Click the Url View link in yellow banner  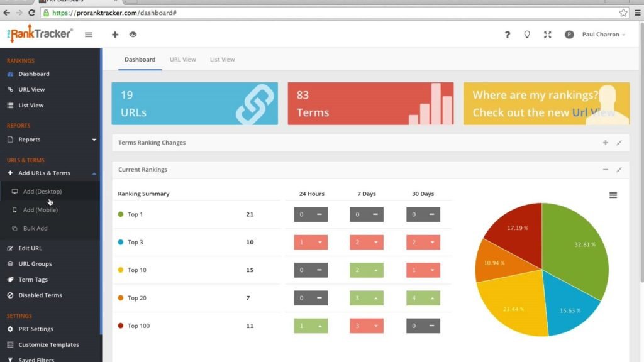pos(593,112)
